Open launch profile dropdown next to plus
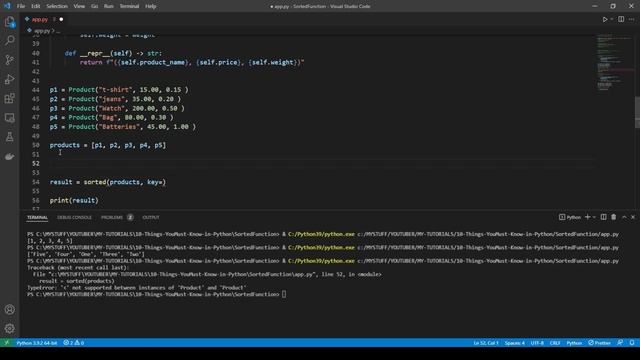The image size is (640, 360). (x=594, y=217)
